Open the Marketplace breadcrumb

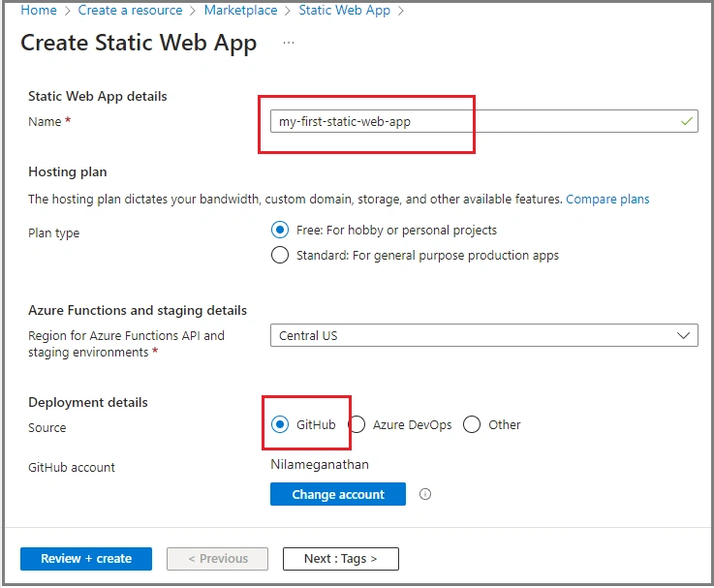240,10
